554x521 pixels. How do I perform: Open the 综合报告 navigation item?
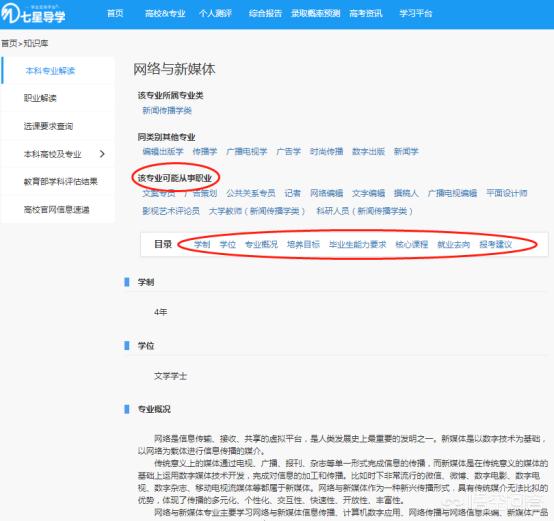pyautogui.click(x=265, y=13)
